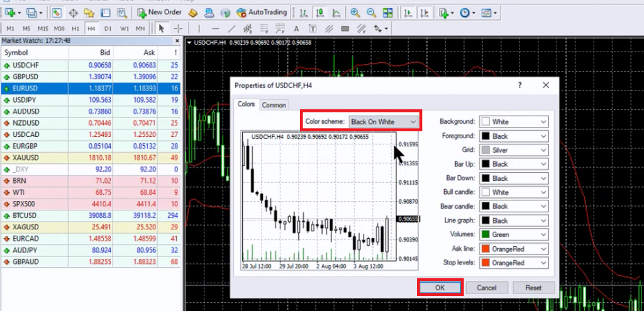Screen dimensions: 644x311
Task: Select the Equidistant Channel tool
Action: [248, 29]
